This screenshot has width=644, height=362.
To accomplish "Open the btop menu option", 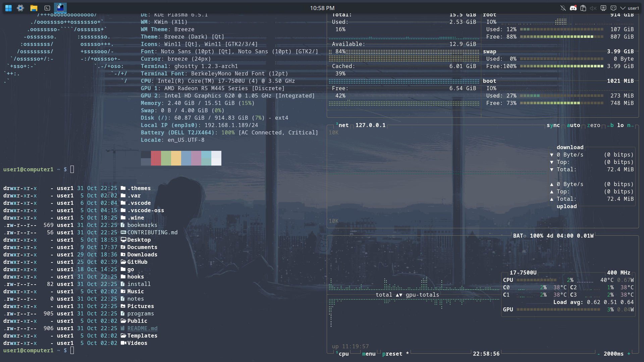I will [369, 354].
